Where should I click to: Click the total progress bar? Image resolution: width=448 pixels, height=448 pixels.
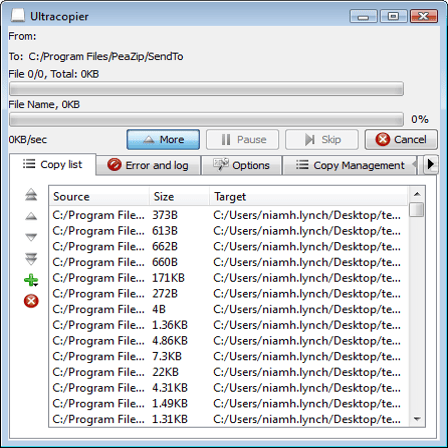206,89
